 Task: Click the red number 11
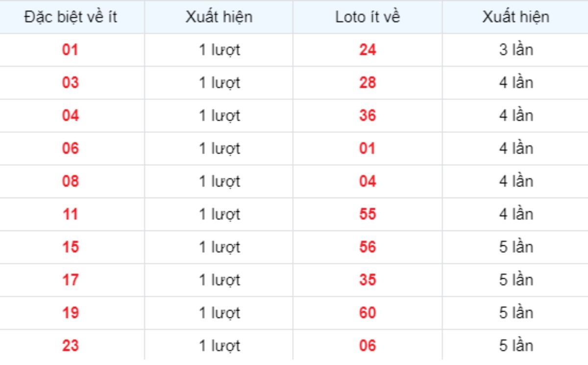tap(71, 214)
